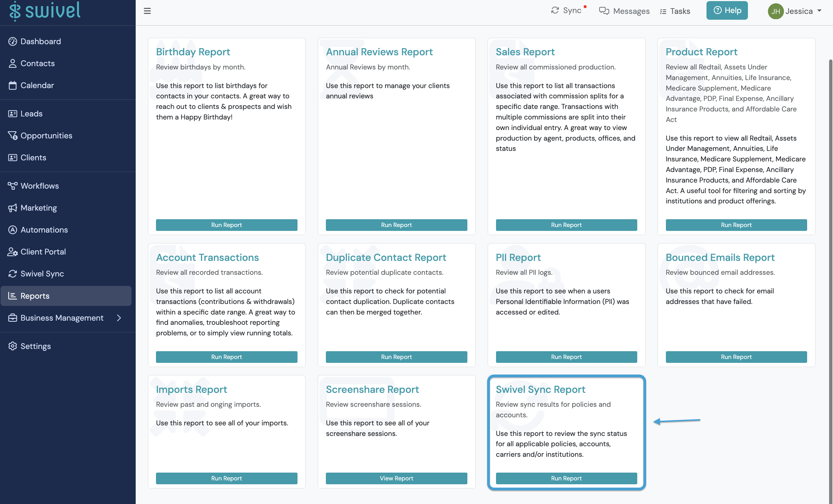Click the Bounced Emails Report heading
This screenshot has height=504, width=833.
[x=720, y=257]
